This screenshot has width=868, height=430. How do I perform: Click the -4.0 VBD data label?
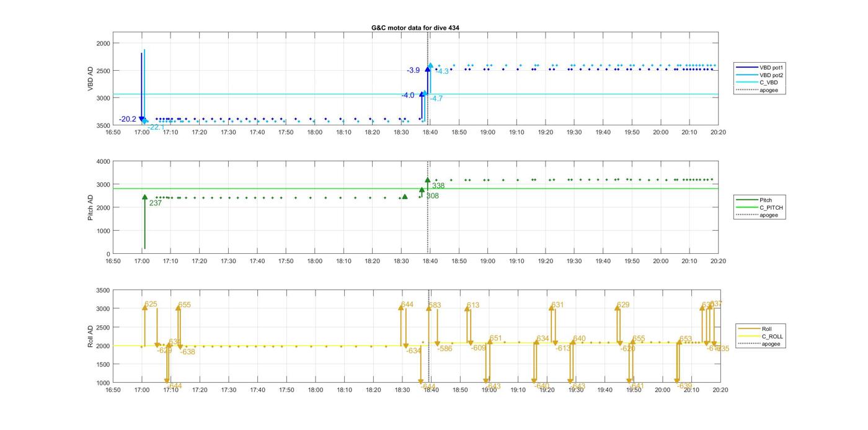click(x=407, y=96)
